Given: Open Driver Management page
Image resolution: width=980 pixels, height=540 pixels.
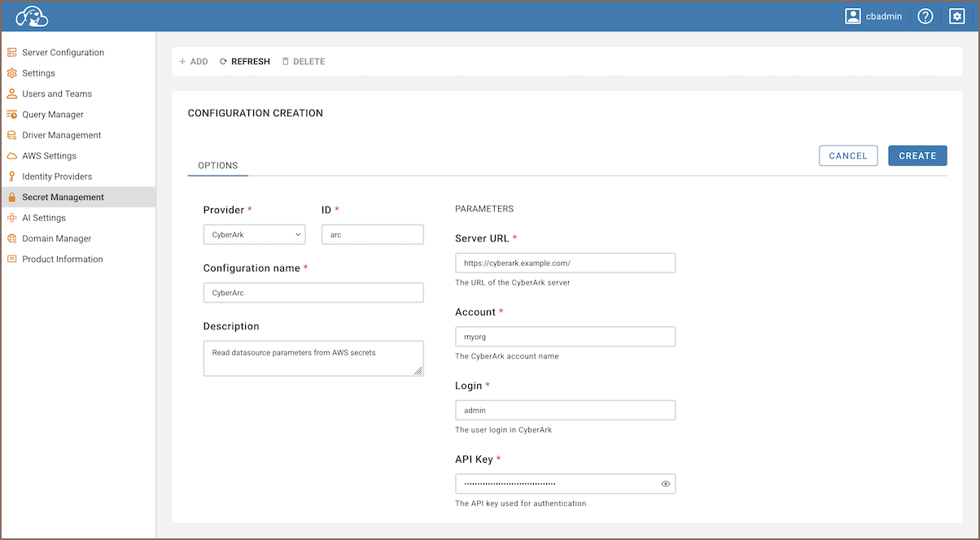Looking at the screenshot, I should click(x=62, y=135).
